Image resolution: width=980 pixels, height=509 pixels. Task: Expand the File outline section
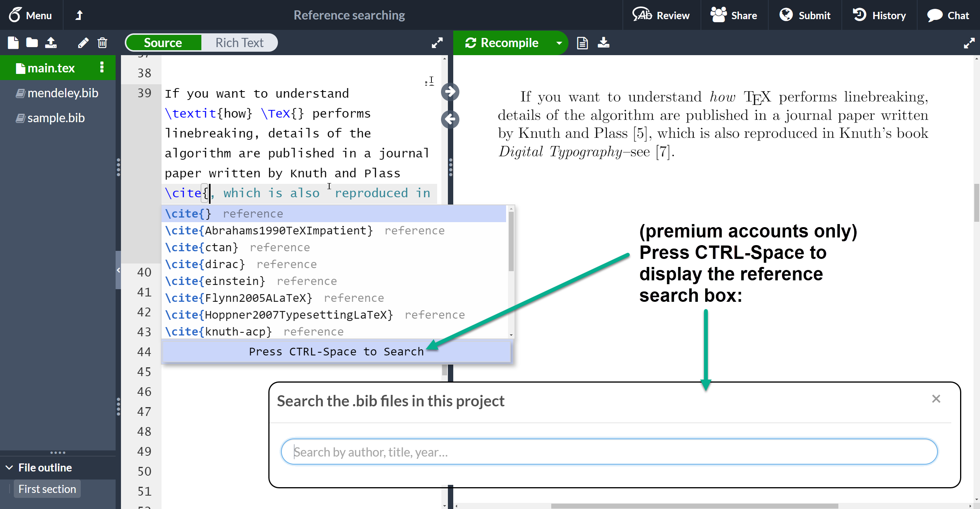(10, 468)
